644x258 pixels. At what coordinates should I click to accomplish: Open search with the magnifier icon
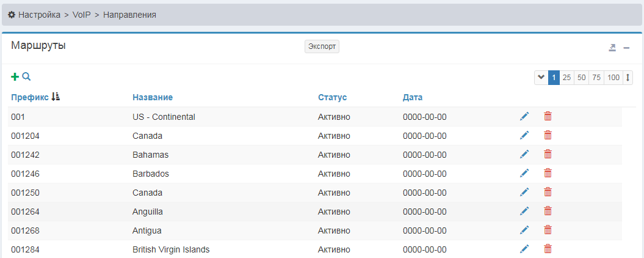point(26,77)
